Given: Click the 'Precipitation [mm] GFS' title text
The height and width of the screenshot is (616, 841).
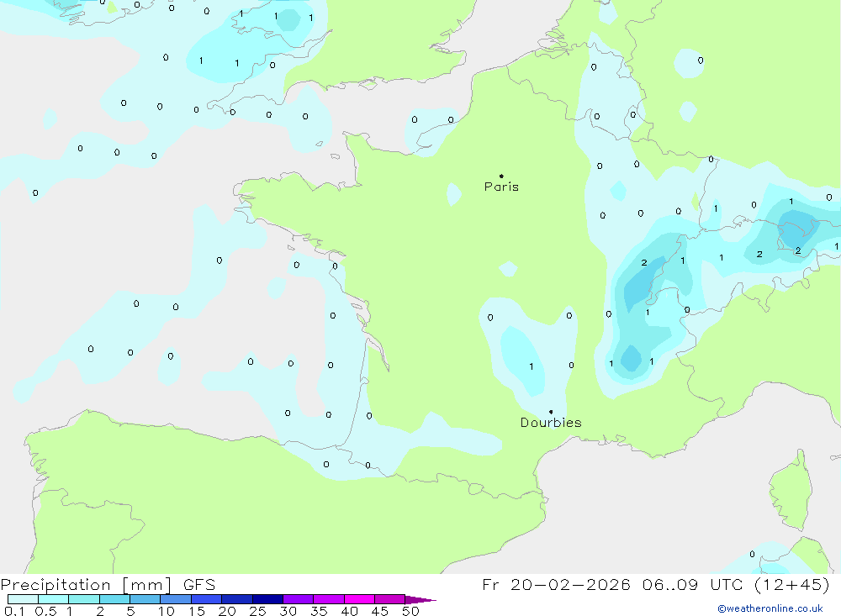Looking at the screenshot, I should [108, 585].
